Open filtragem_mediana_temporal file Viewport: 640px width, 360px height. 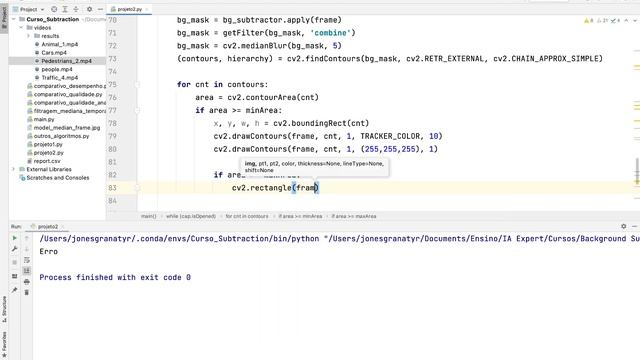(x=67, y=111)
